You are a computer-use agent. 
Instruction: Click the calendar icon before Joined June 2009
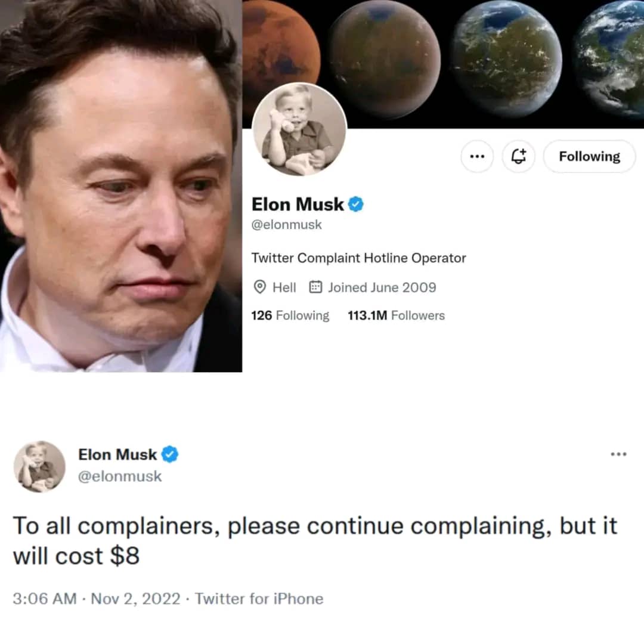315,287
